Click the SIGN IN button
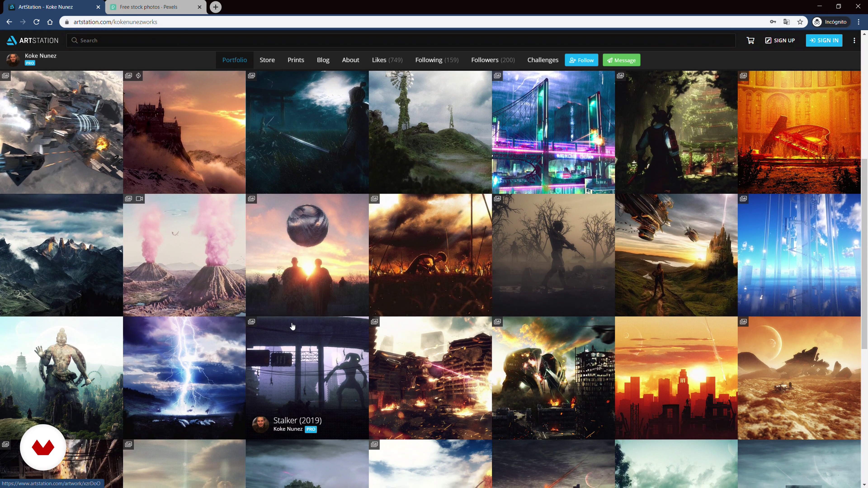The width and height of the screenshot is (868, 488). [824, 40]
